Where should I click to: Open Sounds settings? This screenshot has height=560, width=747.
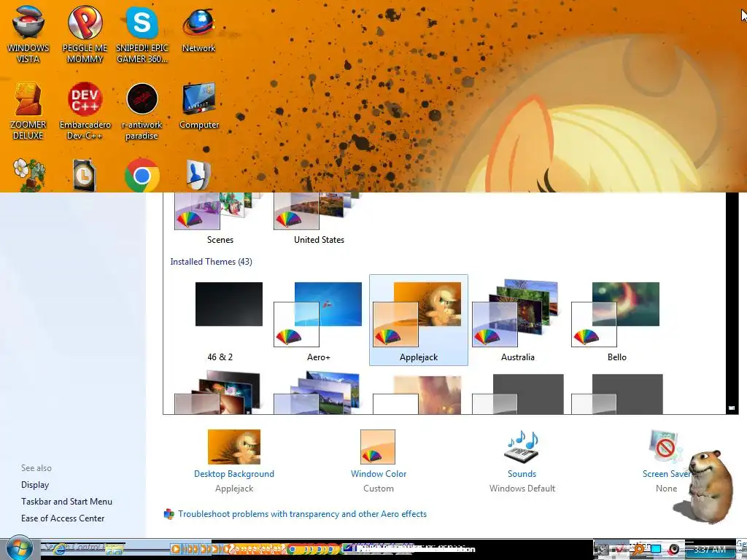(522, 474)
